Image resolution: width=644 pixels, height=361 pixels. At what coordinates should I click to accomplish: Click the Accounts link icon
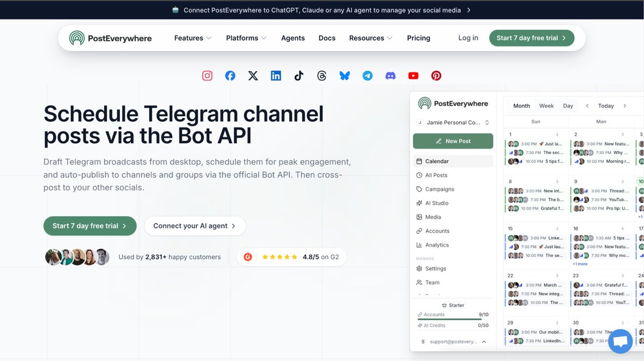[x=420, y=231]
